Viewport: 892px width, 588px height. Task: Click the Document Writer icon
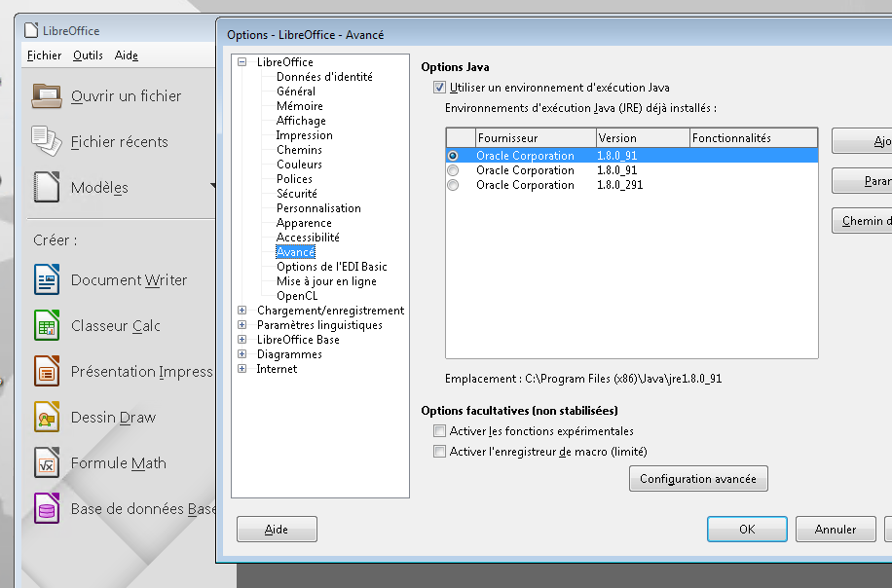46,279
